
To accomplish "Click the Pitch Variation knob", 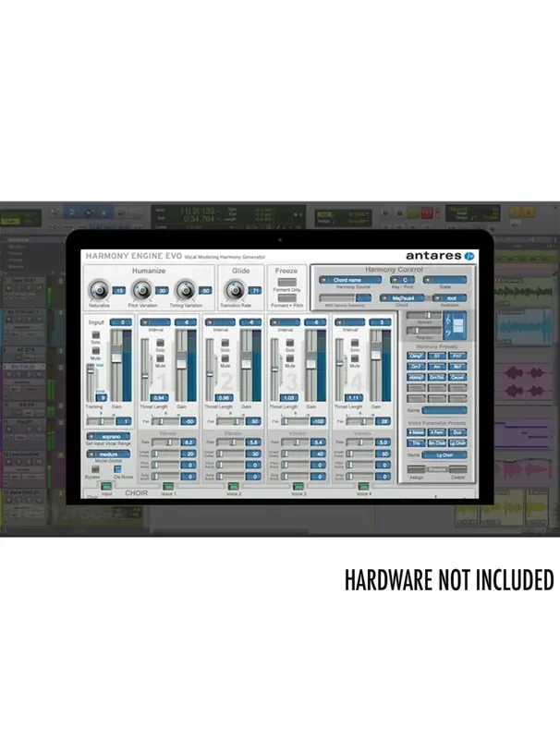I will click(x=142, y=290).
